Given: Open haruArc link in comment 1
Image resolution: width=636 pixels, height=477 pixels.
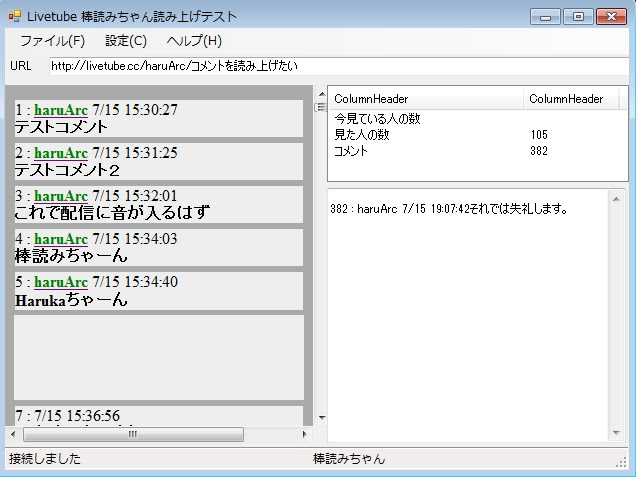Looking at the screenshot, I should click(x=61, y=110).
